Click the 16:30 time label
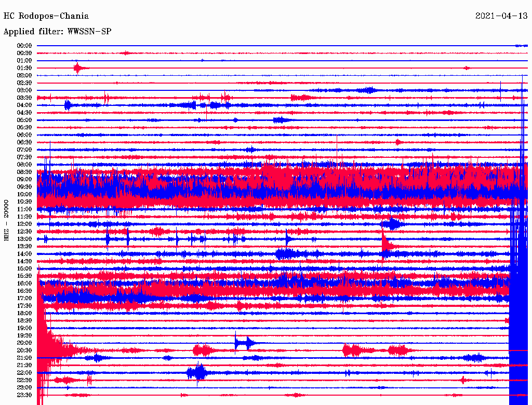This screenshot has height=405, width=532. pos(24,291)
